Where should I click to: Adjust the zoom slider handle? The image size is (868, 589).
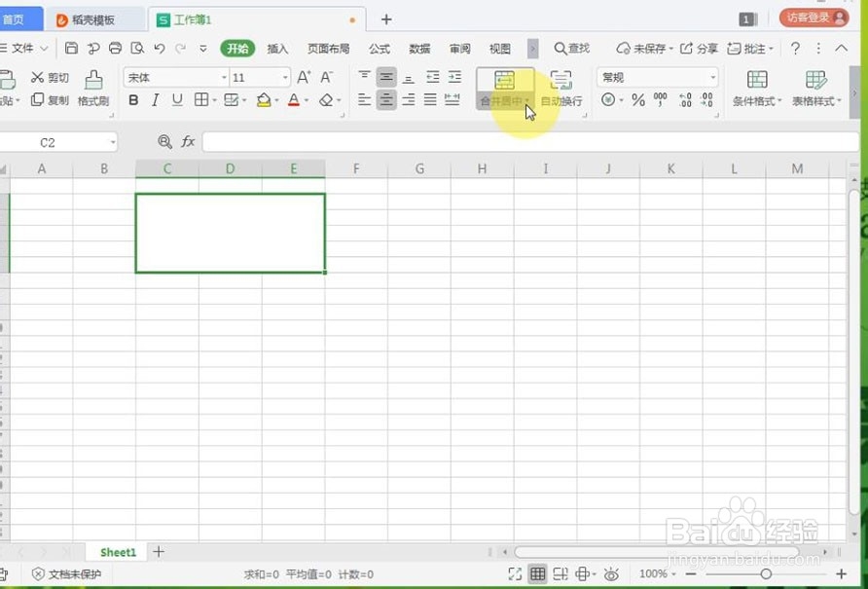[x=766, y=574]
